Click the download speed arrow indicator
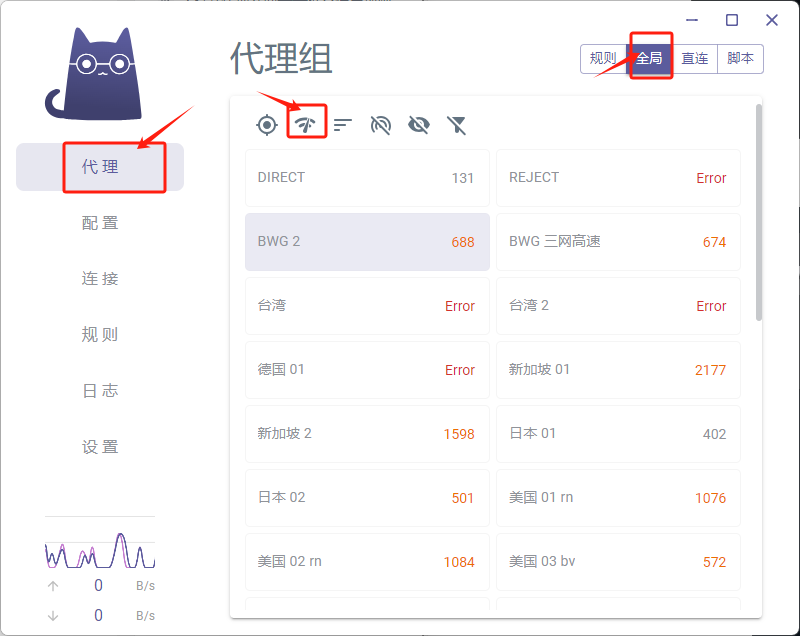This screenshot has width=800, height=636. pos(53,616)
